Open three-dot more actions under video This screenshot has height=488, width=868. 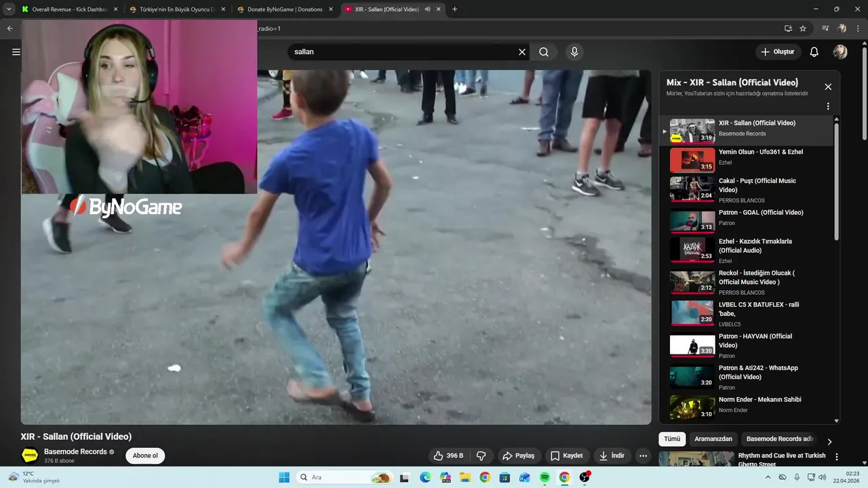pyautogui.click(x=644, y=455)
